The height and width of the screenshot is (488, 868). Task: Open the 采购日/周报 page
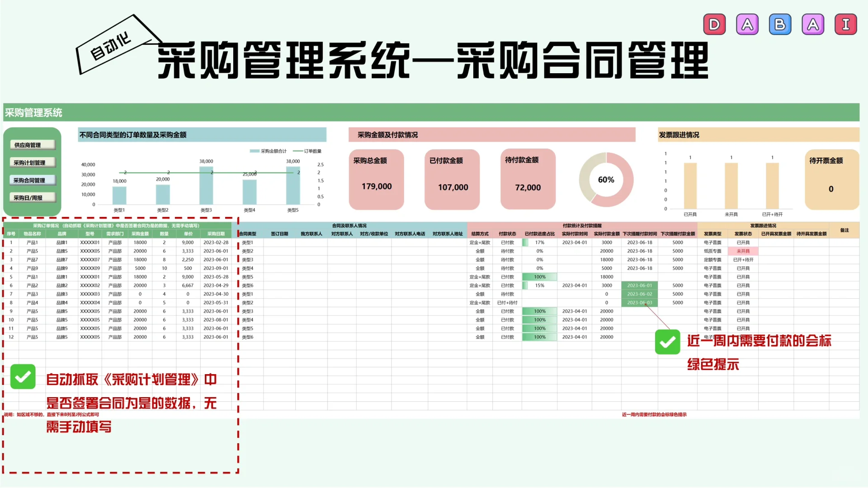coord(32,197)
